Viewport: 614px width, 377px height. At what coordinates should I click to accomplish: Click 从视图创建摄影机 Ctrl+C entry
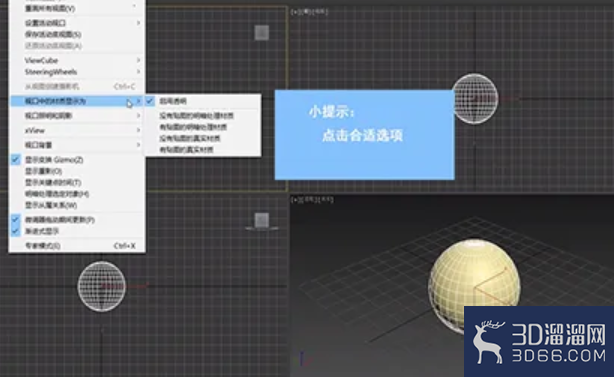point(77,86)
